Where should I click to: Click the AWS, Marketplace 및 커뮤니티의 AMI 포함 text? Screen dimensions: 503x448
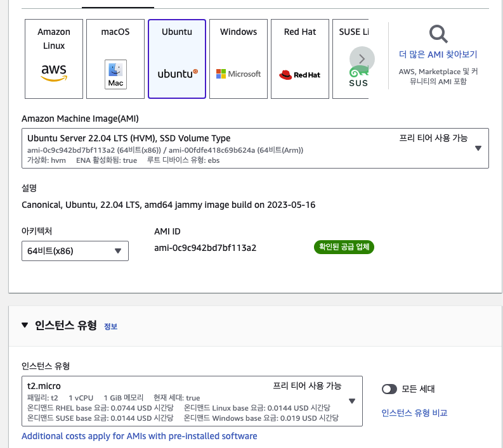click(438, 77)
